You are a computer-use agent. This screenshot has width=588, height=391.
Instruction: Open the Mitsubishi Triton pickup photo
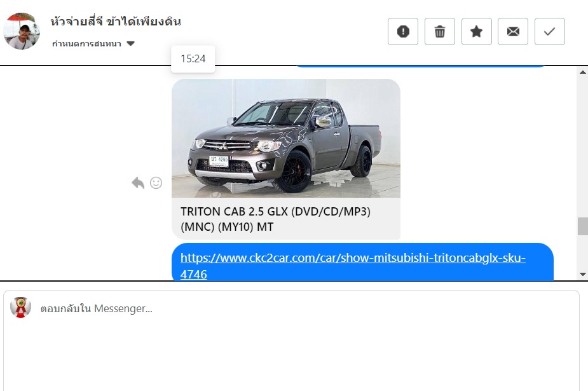click(x=286, y=138)
